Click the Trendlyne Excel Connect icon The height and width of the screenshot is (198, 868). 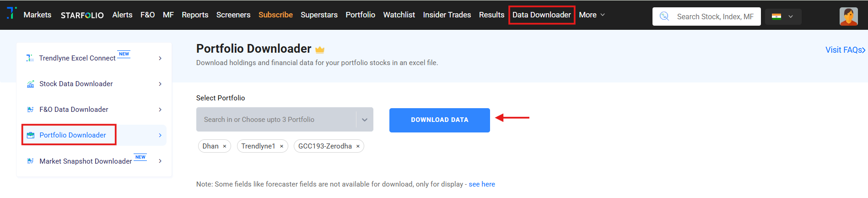[x=30, y=58]
